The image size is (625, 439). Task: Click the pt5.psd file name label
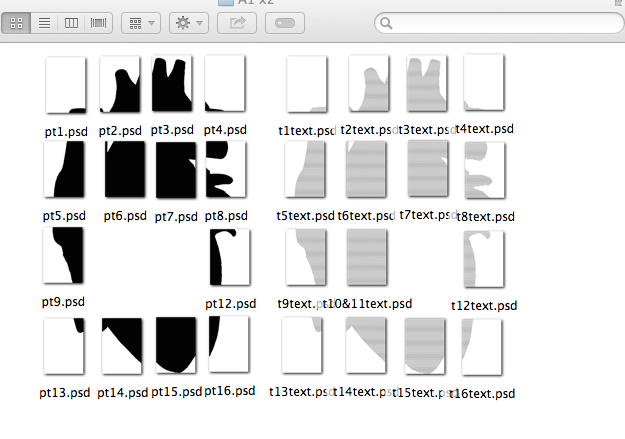point(64,216)
